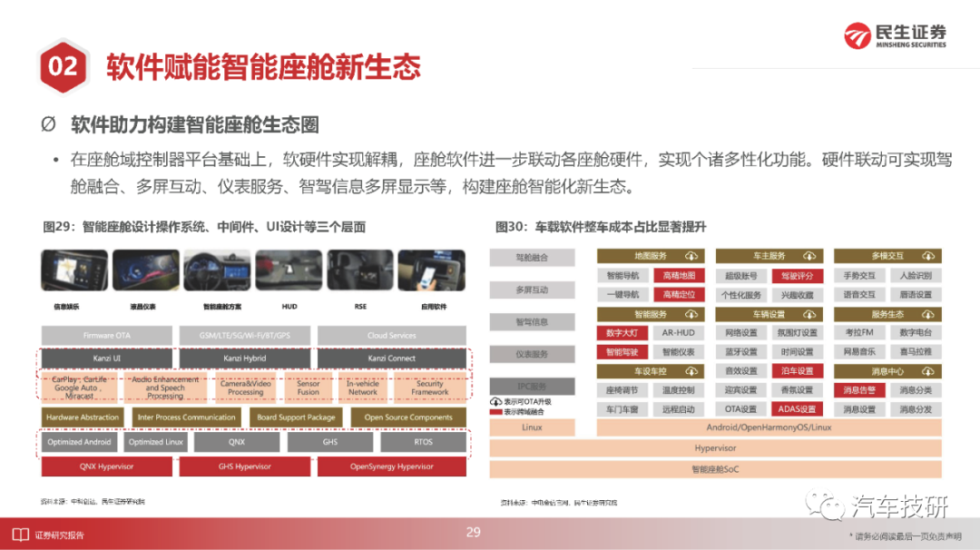Click the cloud OTA icon beside 地图服务

click(x=691, y=256)
